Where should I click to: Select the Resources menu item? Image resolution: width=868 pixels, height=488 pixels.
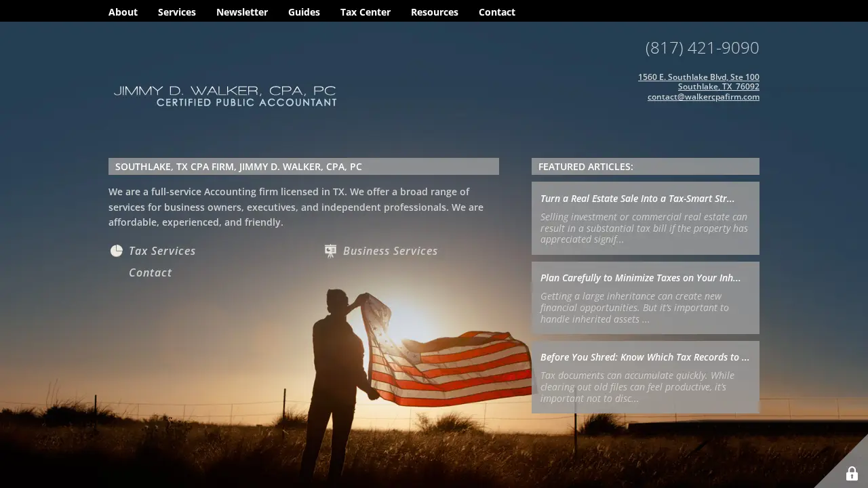(435, 12)
